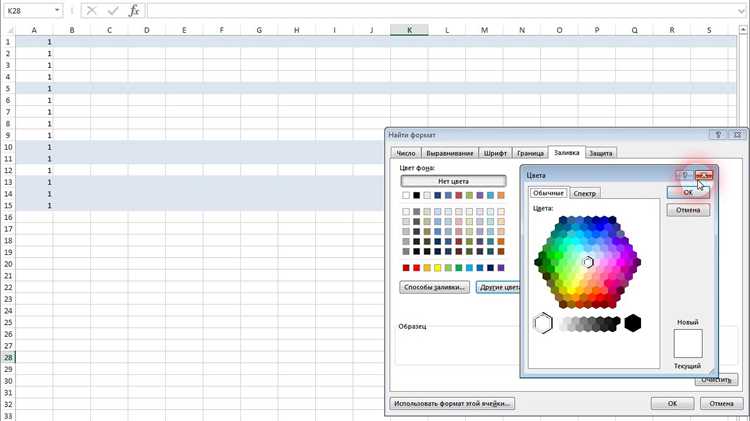This screenshot has height=421, width=750.
Task: Confirm with OK in the Цвета dialog
Action: point(688,192)
